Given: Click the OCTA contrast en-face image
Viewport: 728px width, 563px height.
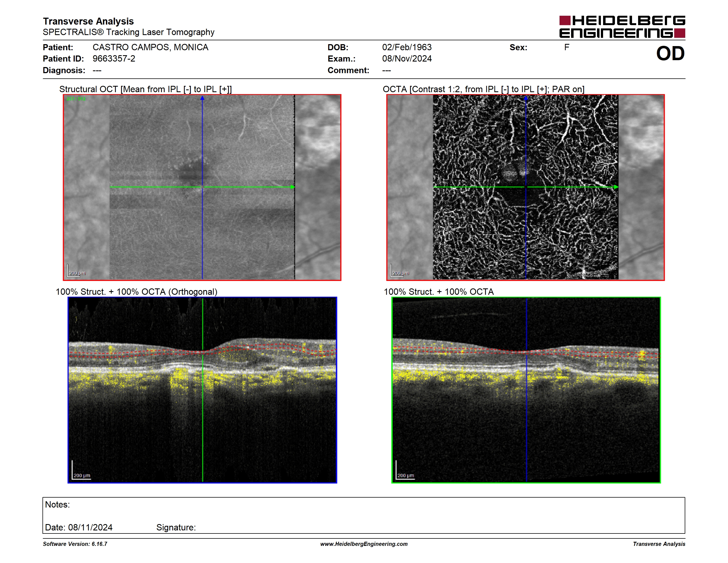Looking at the screenshot, I should pos(525,187).
